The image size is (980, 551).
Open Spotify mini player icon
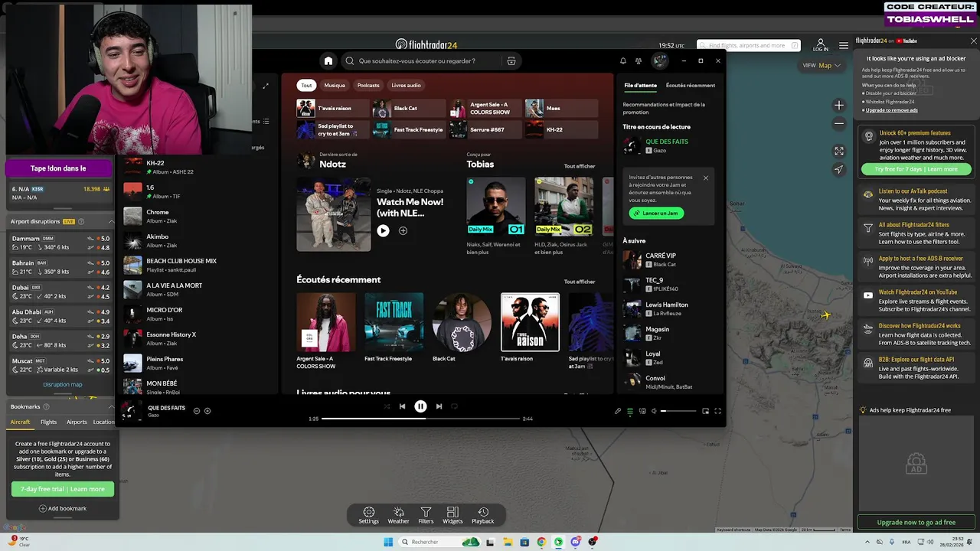(705, 411)
